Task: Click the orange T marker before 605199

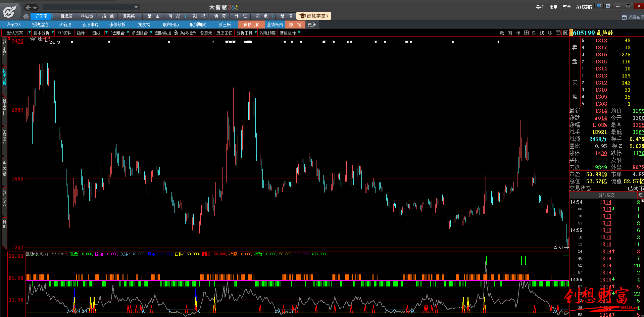Action: [571, 32]
